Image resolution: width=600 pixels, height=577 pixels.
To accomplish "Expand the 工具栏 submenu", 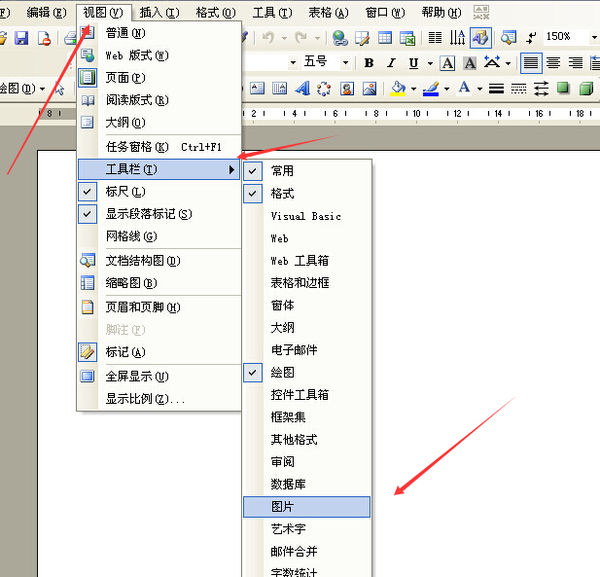I will pos(159,170).
